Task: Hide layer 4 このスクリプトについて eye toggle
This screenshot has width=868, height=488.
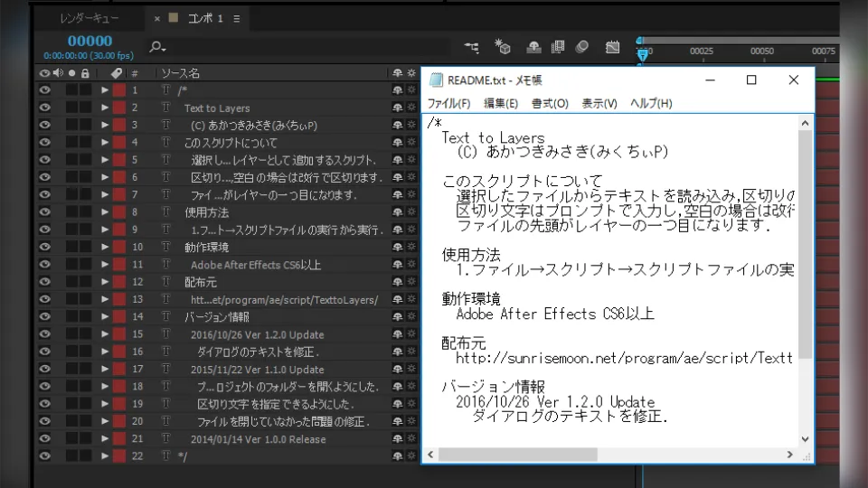Action: pos(45,142)
